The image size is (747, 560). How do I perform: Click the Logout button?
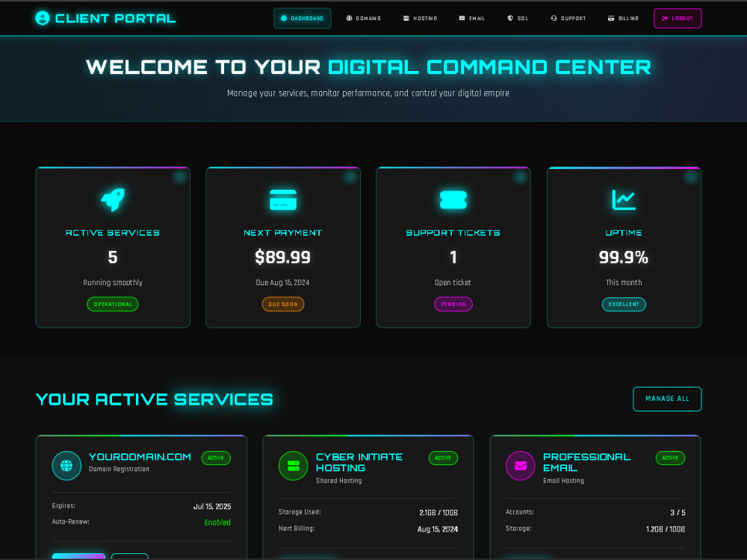coord(678,18)
